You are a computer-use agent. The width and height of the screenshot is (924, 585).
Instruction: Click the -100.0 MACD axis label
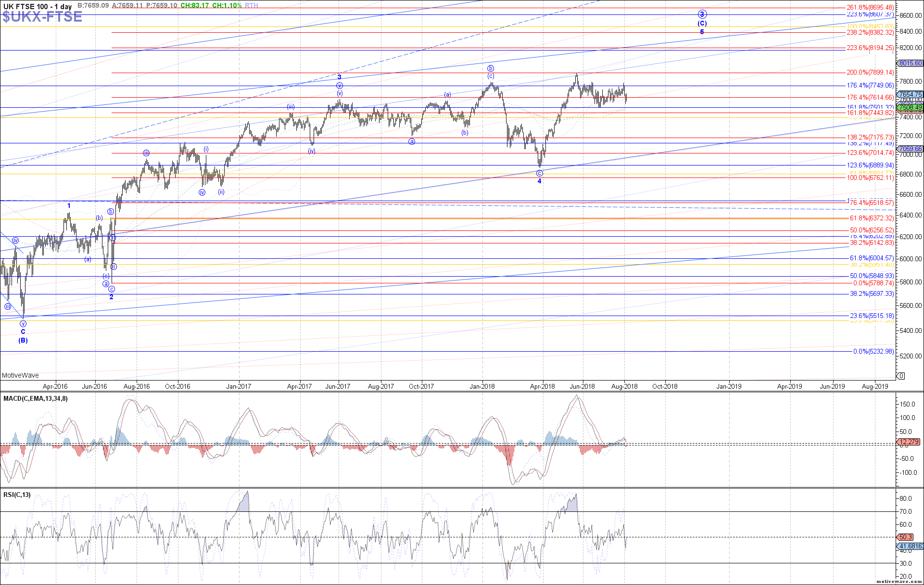pyautogui.click(x=907, y=473)
